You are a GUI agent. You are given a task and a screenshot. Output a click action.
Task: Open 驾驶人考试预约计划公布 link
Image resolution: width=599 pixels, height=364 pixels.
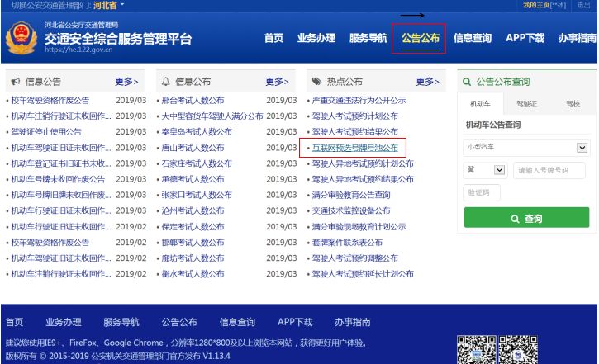355,116
